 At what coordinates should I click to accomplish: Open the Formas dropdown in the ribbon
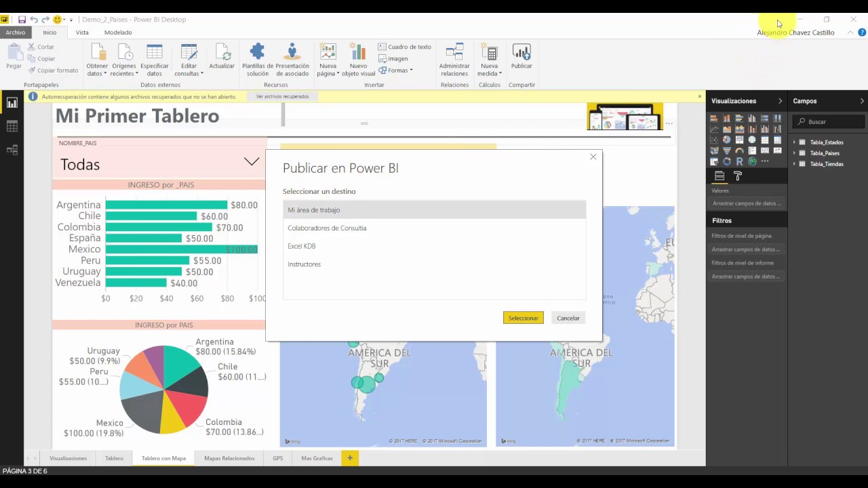tap(396, 70)
